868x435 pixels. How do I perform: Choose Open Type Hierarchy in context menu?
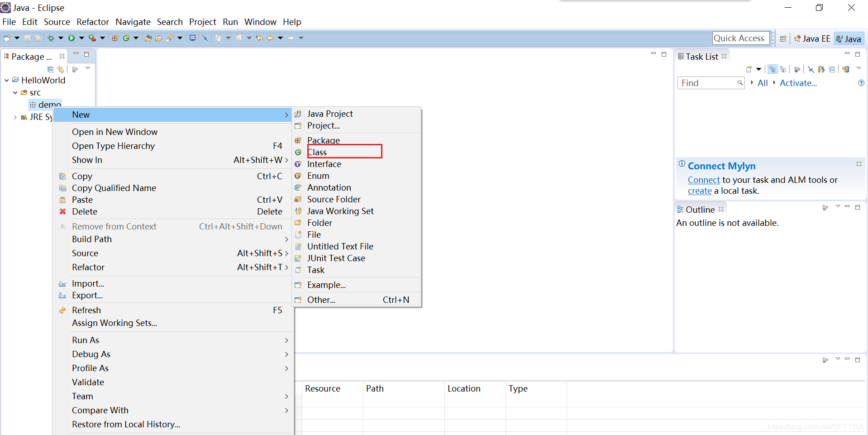[173, 146]
